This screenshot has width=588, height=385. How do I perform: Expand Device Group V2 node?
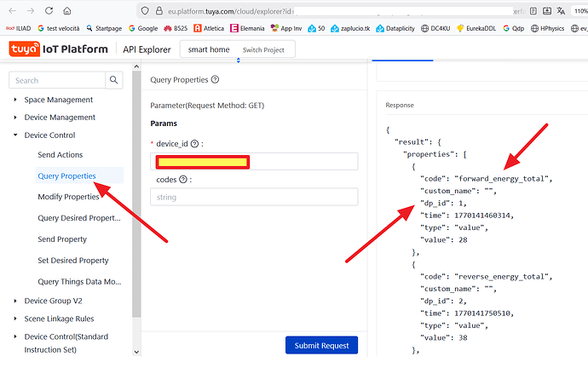pos(15,301)
